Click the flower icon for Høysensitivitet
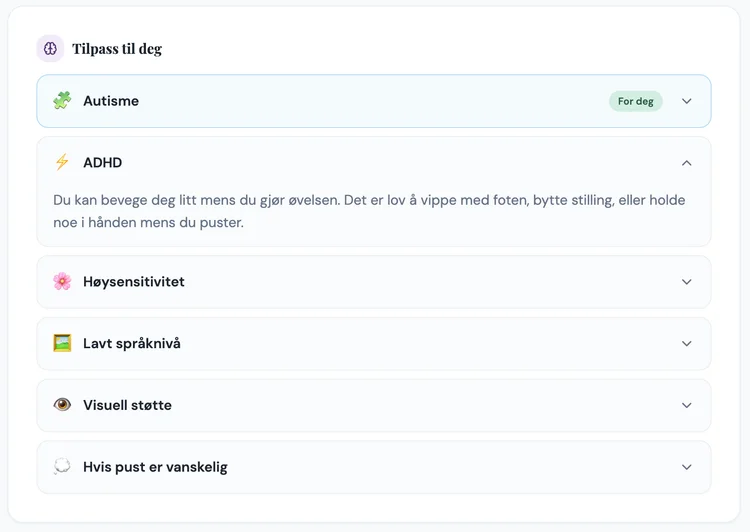This screenshot has width=750, height=532. coord(62,282)
